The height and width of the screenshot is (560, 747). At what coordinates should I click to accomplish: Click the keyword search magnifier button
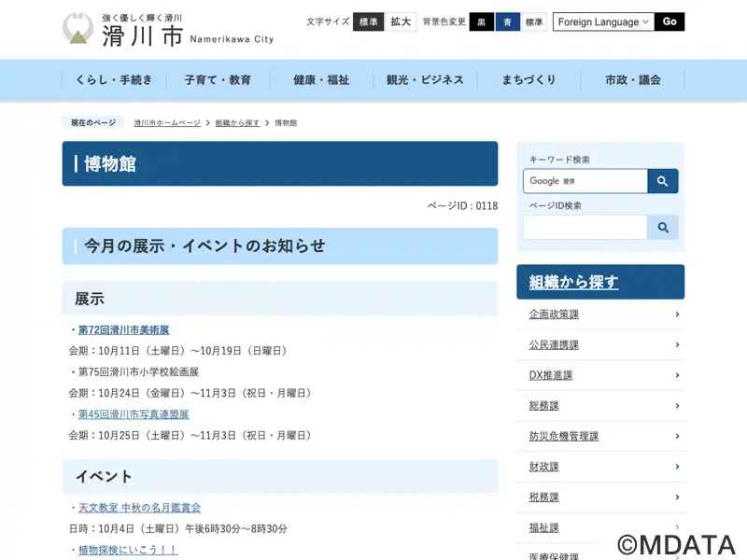point(663,181)
